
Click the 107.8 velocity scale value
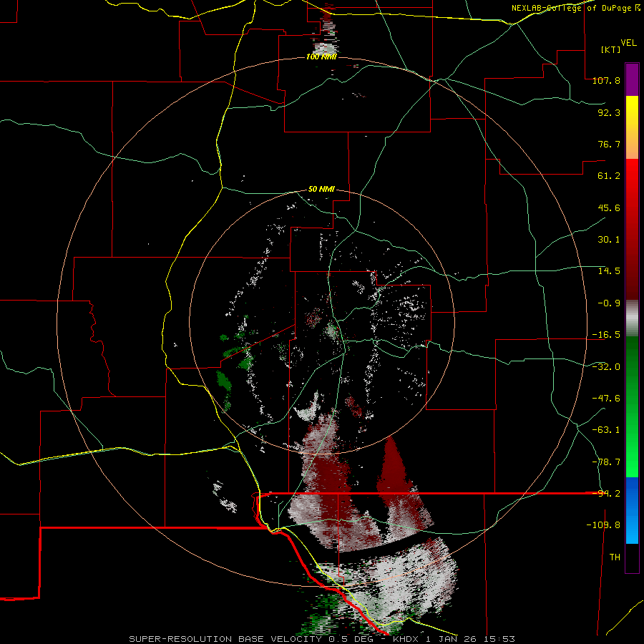click(606, 80)
